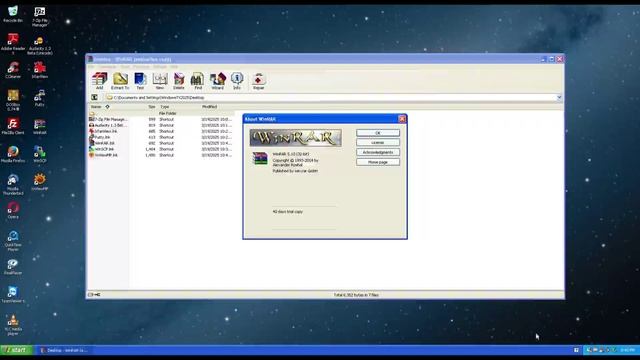
Task: Click the WinRAR taskbar button
Action: pyautogui.click(x=65, y=350)
